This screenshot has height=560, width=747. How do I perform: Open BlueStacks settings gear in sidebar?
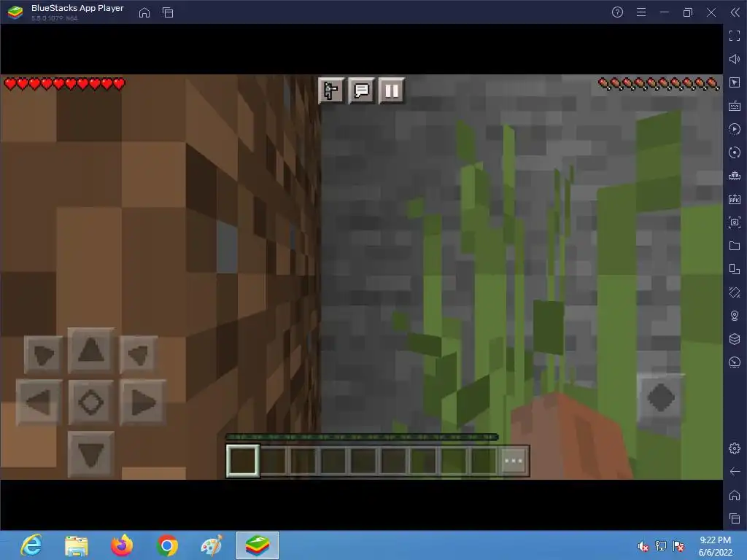735,448
